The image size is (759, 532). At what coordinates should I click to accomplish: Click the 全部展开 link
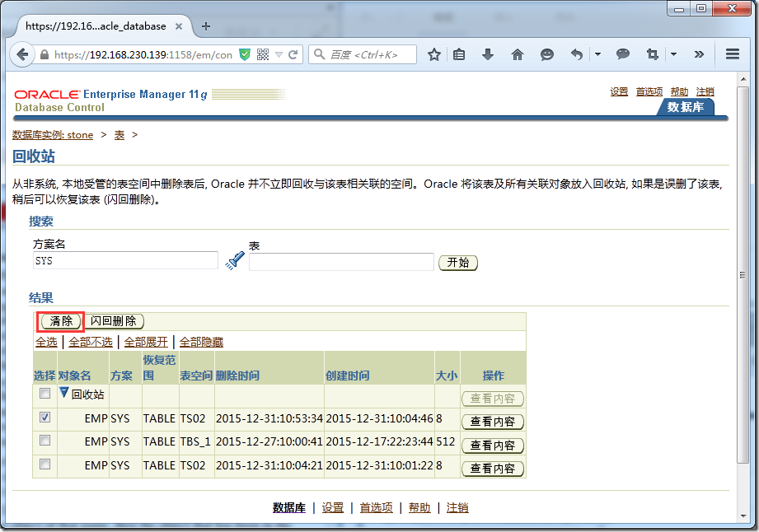tap(146, 342)
